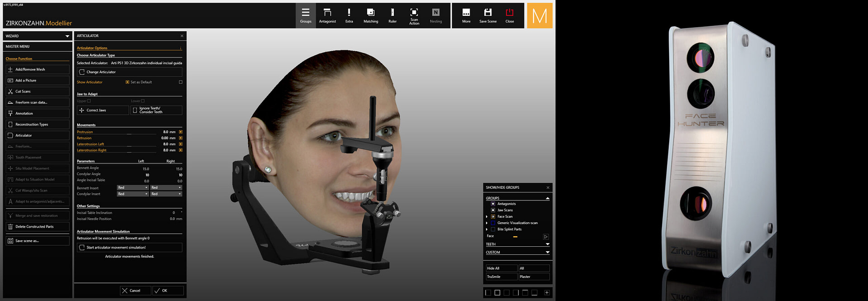The width and height of the screenshot is (868, 301).
Task: Click Ignore Teeth/Consider Teeth button
Action: [156, 110]
